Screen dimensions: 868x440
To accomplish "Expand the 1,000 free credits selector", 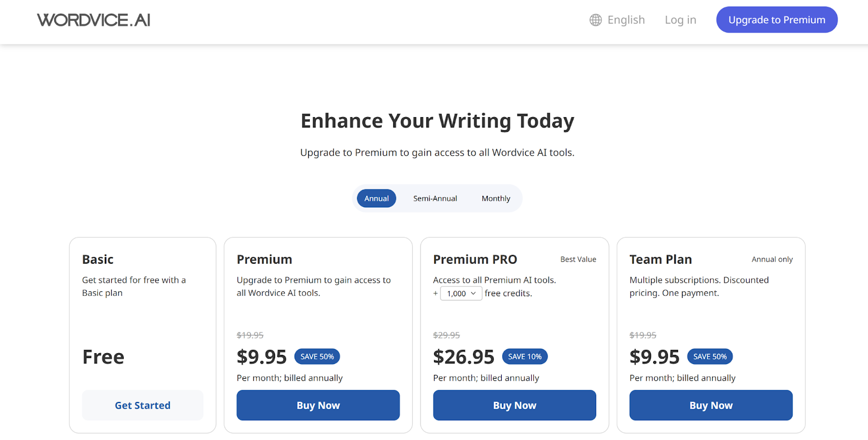I will [x=460, y=293].
